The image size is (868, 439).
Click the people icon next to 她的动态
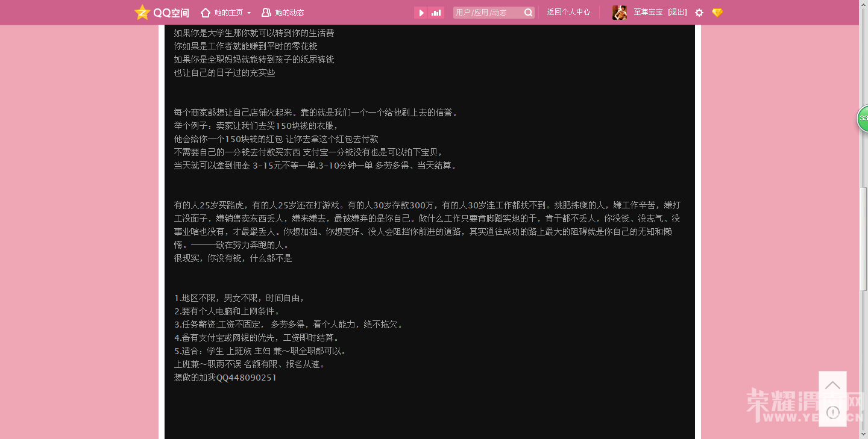[265, 12]
